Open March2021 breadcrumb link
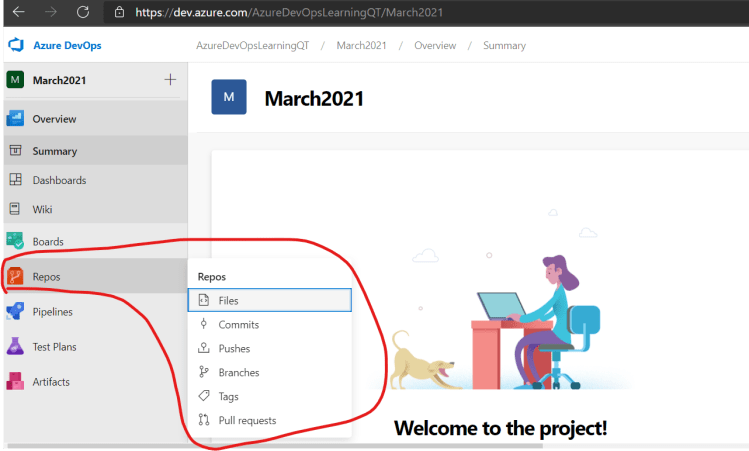 361,45
